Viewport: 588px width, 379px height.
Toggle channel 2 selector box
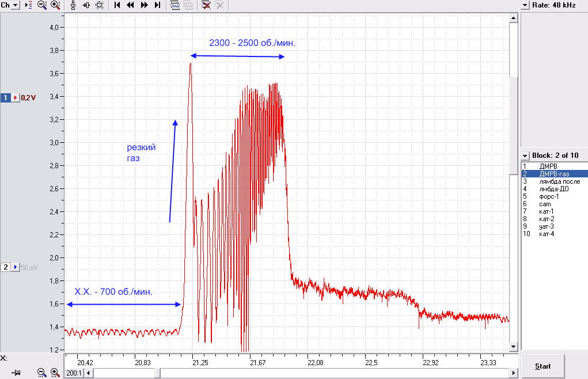point(6,267)
